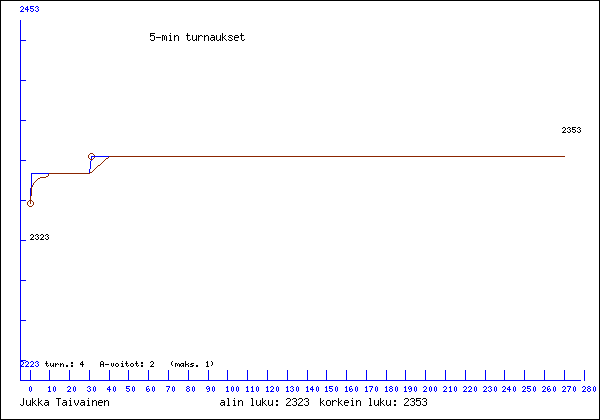Viewport: 600px width, 420px height.
Task: Click the '(maks. 1)' text
Action: (192, 364)
